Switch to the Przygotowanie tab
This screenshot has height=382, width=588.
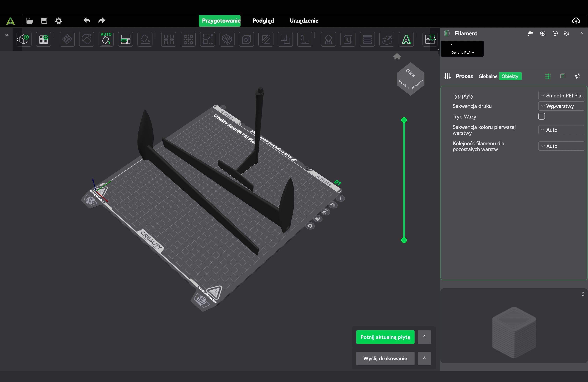pos(220,21)
